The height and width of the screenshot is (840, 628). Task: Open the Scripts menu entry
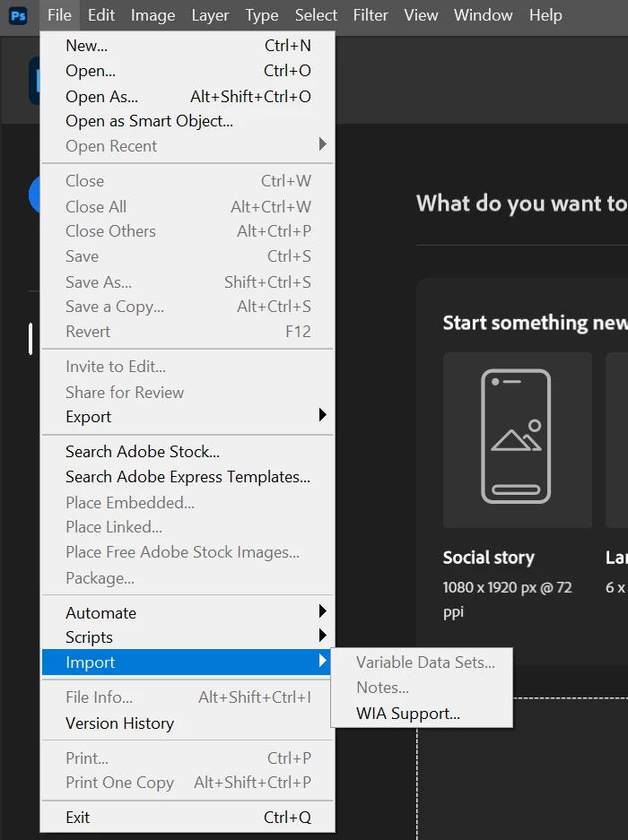[188, 637]
